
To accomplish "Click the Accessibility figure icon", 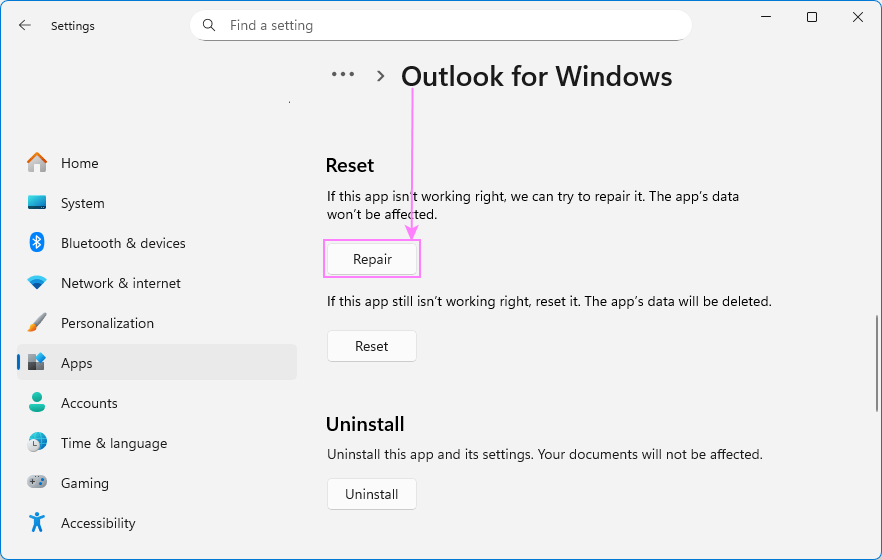I will (37, 522).
